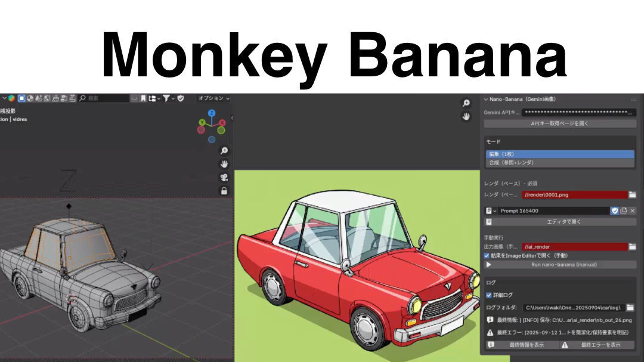Click the APIキー取得ページを開く button
Viewport: 644px width, 362px height.
point(559,123)
